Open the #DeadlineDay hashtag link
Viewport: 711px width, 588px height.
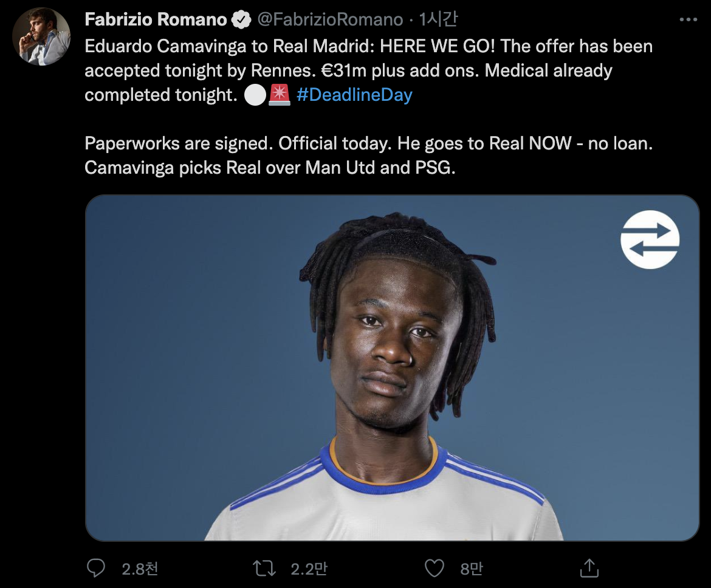point(354,95)
